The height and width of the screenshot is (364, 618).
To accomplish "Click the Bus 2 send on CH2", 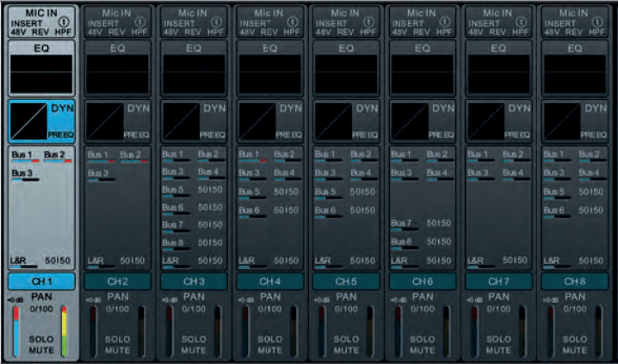I will (134, 157).
